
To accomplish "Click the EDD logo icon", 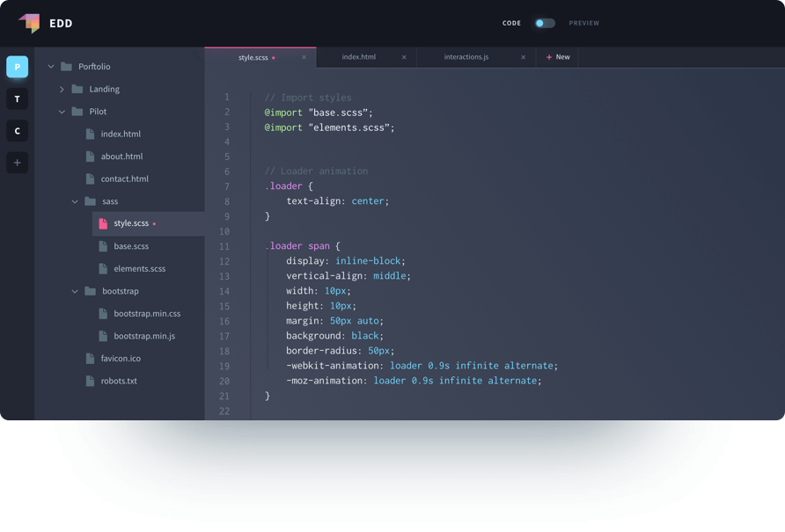I will click(x=29, y=23).
